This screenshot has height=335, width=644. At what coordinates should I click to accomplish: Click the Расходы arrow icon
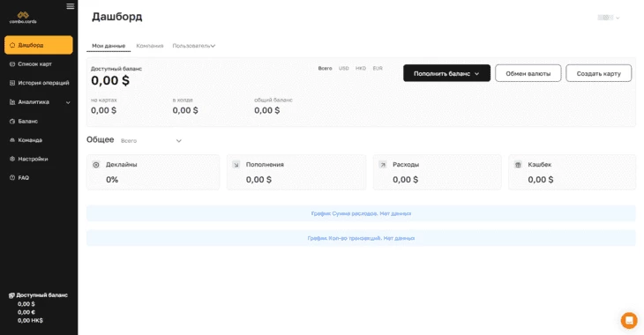(383, 165)
